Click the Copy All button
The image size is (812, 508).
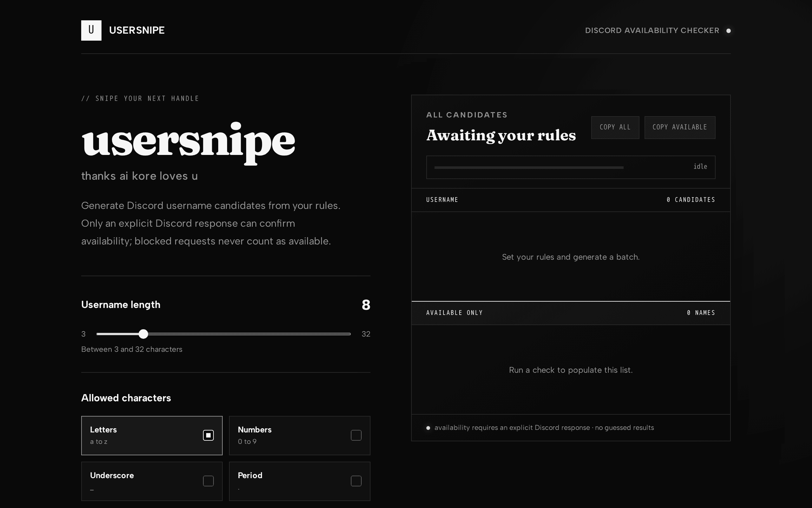(615, 127)
